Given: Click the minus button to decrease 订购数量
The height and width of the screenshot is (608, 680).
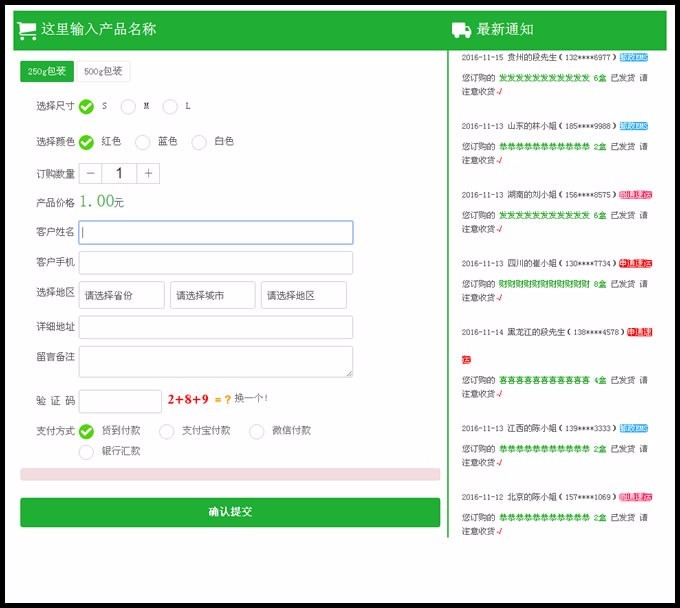Looking at the screenshot, I should 90,174.
